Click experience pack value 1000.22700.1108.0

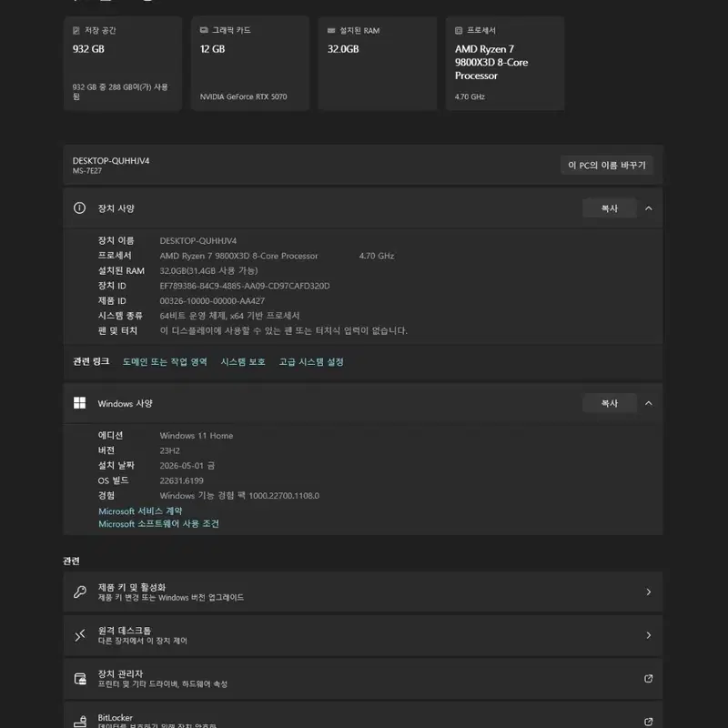tap(284, 496)
